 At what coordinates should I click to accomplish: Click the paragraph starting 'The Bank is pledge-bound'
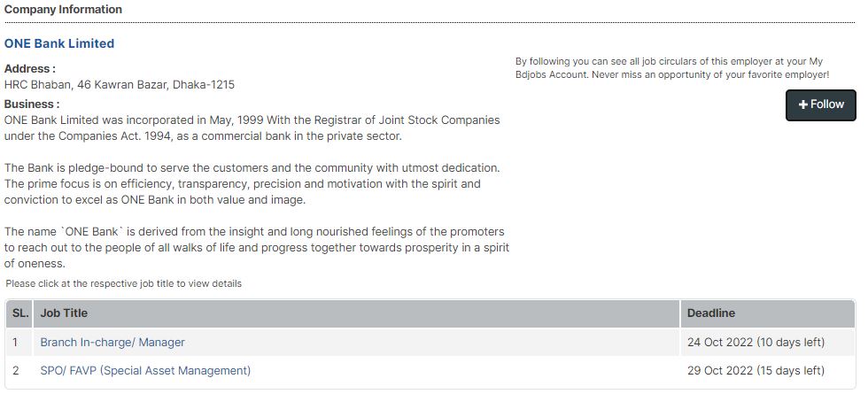(252, 183)
